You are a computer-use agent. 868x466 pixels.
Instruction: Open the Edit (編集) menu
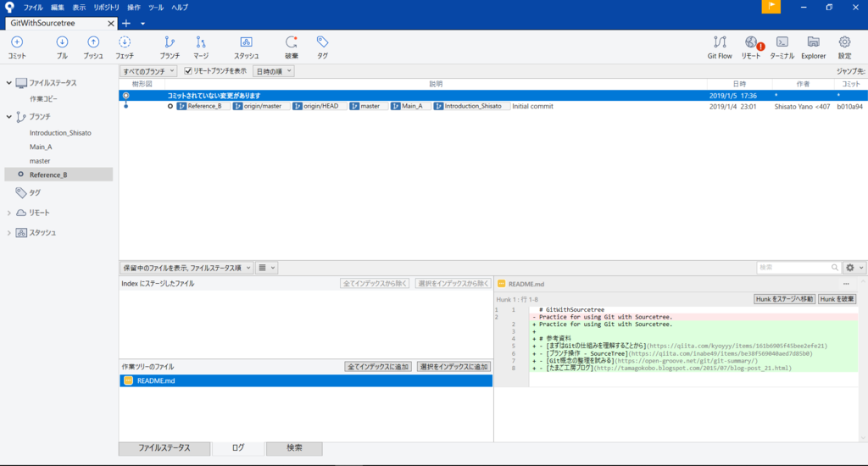pos(58,8)
